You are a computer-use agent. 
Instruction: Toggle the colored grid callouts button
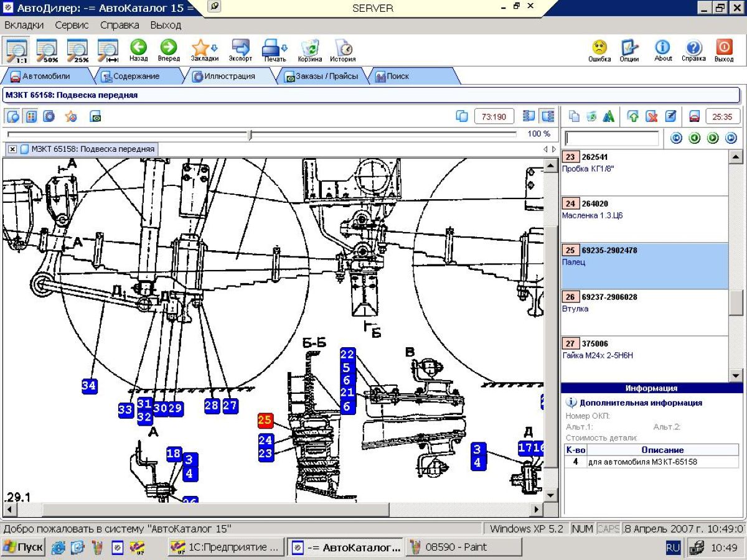[x=31, y=116]
